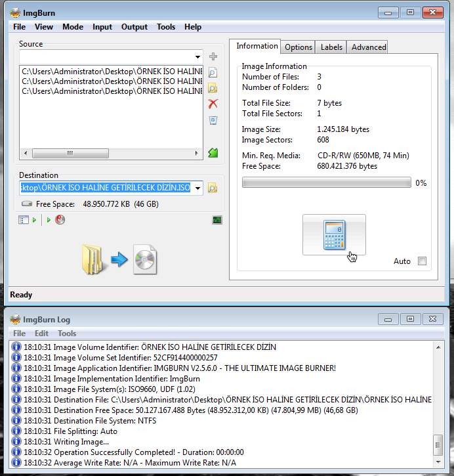
Task: Switch to the Labels tab
Action: [x=331, y=47]
